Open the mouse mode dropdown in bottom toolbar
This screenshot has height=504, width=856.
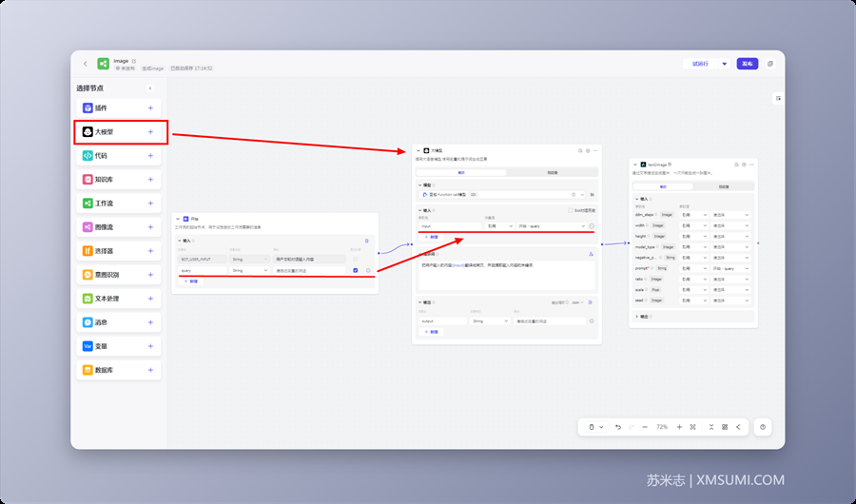[x=595, y=427]
